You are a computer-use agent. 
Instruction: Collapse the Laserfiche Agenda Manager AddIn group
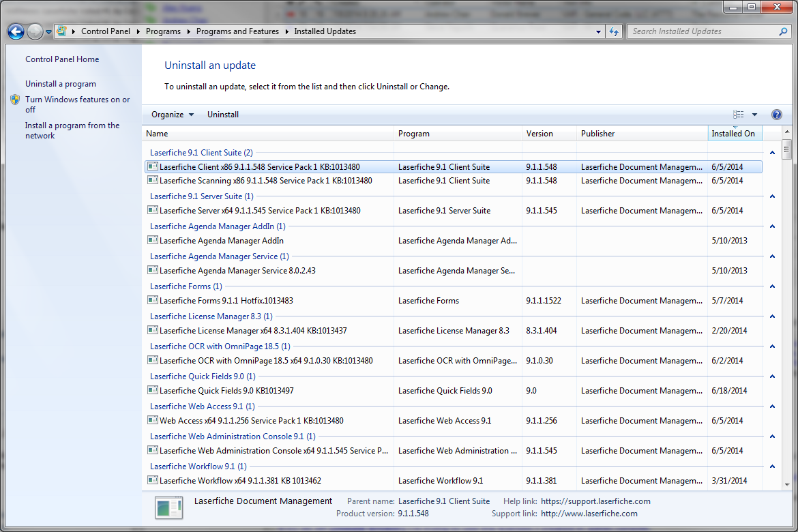pyautogui.click(x=772, y=226)
